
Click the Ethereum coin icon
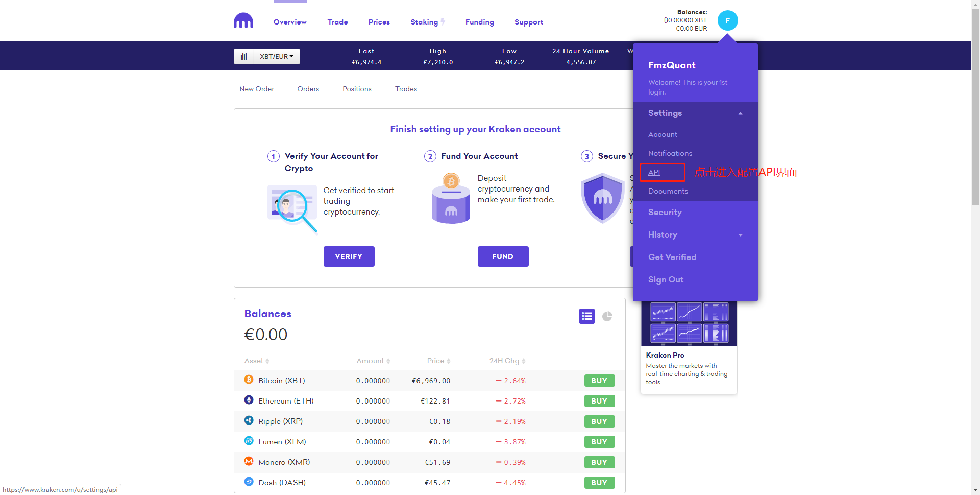(x=249, y=400)
